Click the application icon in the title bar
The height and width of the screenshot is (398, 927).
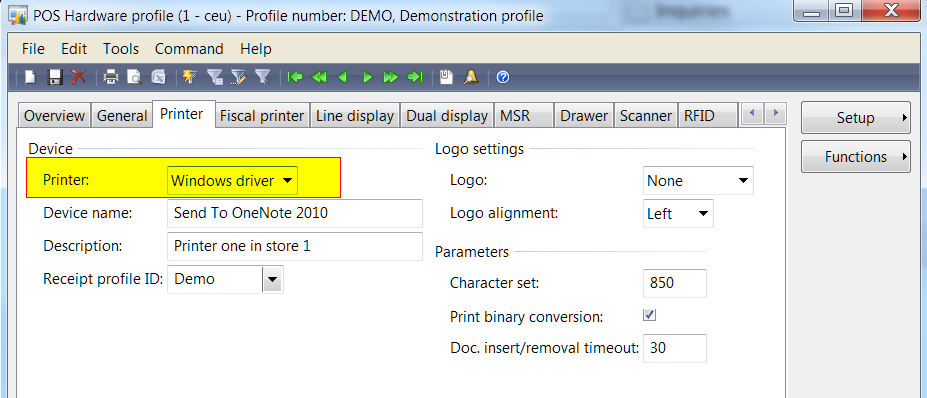pos(17,16)
